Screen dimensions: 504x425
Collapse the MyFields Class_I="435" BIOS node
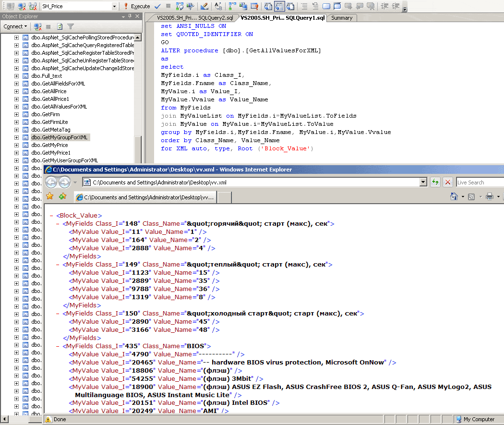point(58,346)
